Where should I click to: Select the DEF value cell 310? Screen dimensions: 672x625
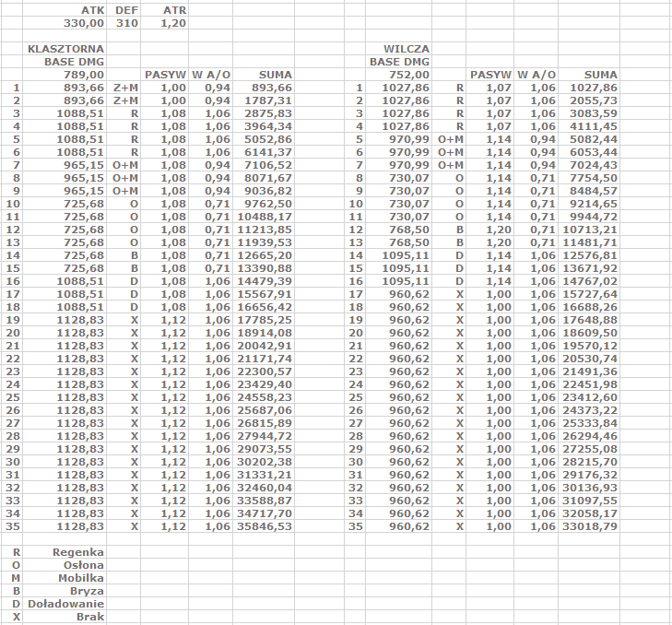[124, 23]
